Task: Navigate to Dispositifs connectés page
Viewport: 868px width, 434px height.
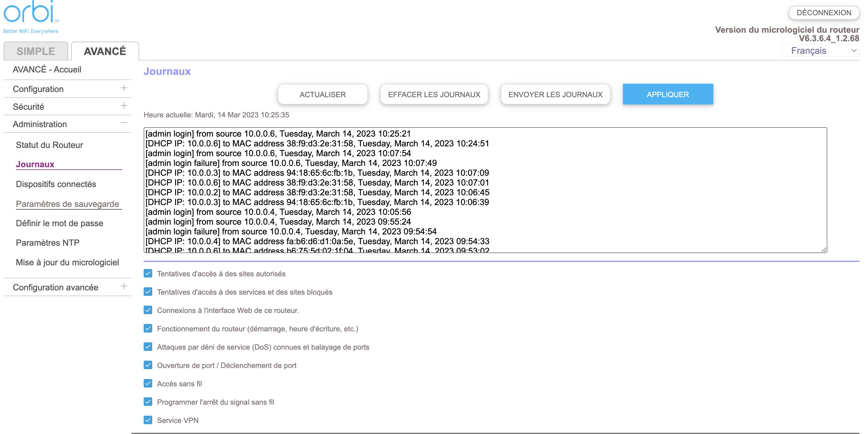Action: [x=56, y=184]
